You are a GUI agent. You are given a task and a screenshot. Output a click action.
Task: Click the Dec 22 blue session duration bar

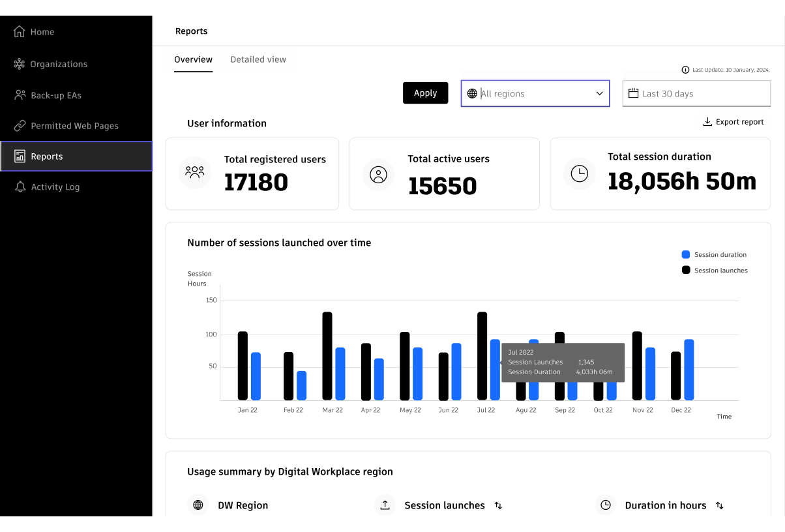click(689, 370)
